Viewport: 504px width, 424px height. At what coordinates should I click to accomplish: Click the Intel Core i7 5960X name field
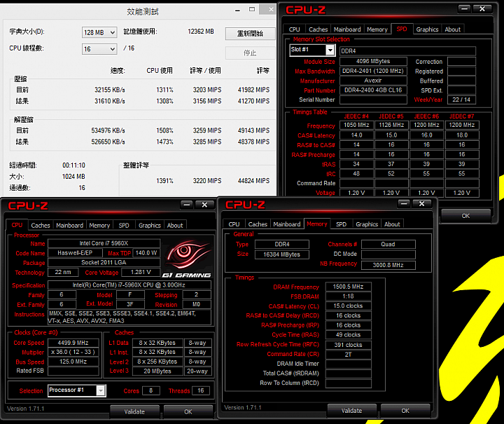[x=104, y=243]
